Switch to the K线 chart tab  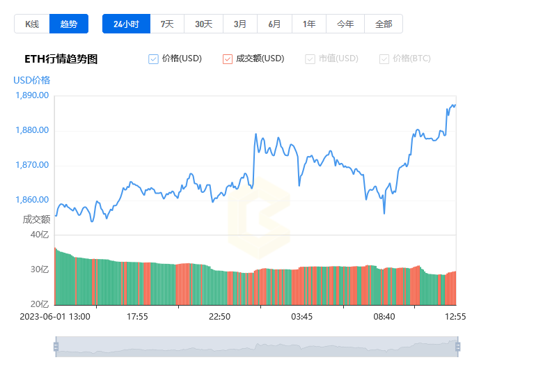click(x=32, y=24)
